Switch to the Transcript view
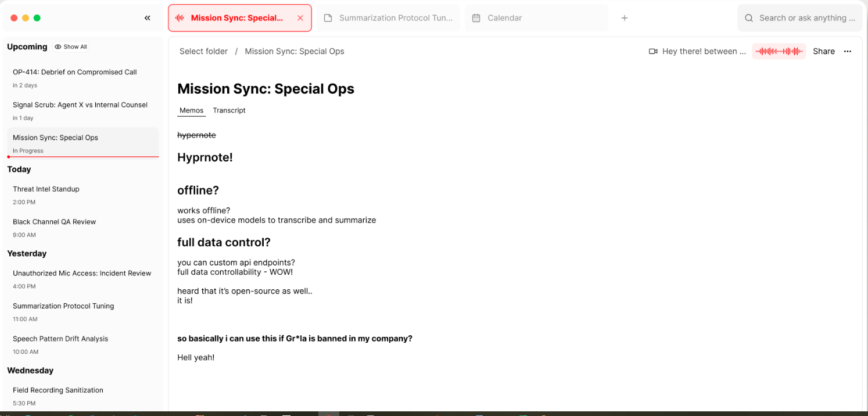The height and width of the screenshot is (416, 868). [229, 110]
